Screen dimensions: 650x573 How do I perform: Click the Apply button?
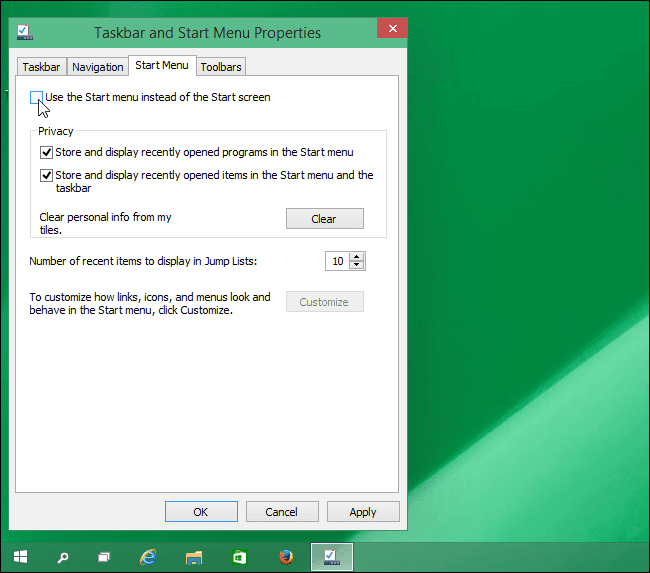[x=363, y=512]
